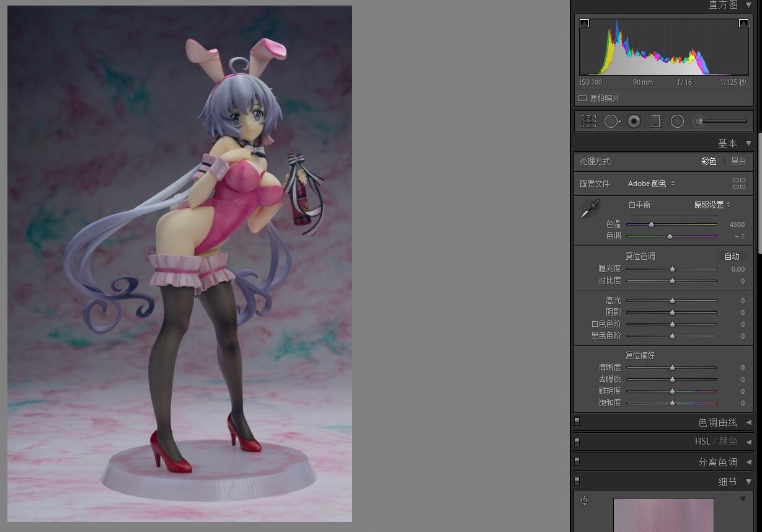
Task: Expand the 分离色调 panel
Action: (748, 462)
